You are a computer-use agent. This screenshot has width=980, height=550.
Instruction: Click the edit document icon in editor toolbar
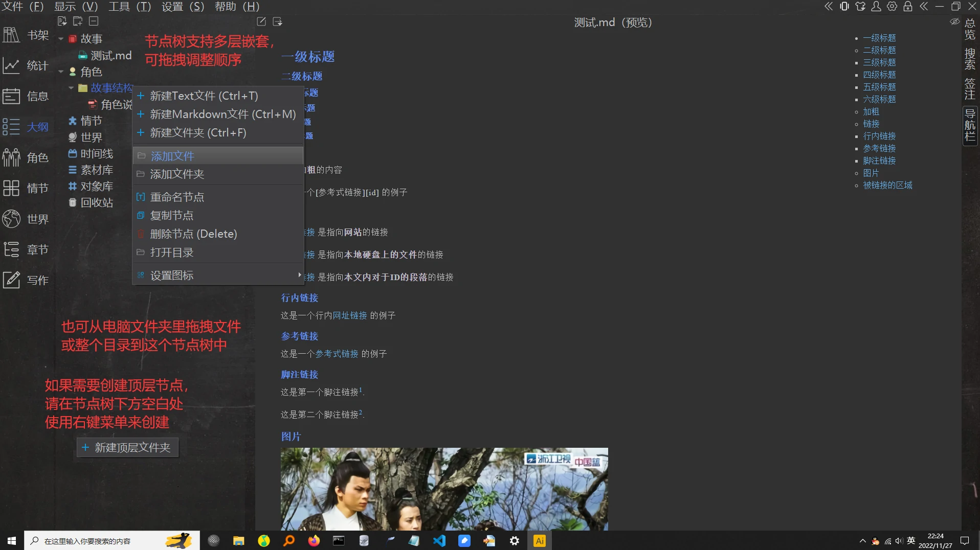pyautogui.click(x=261, y=21)
